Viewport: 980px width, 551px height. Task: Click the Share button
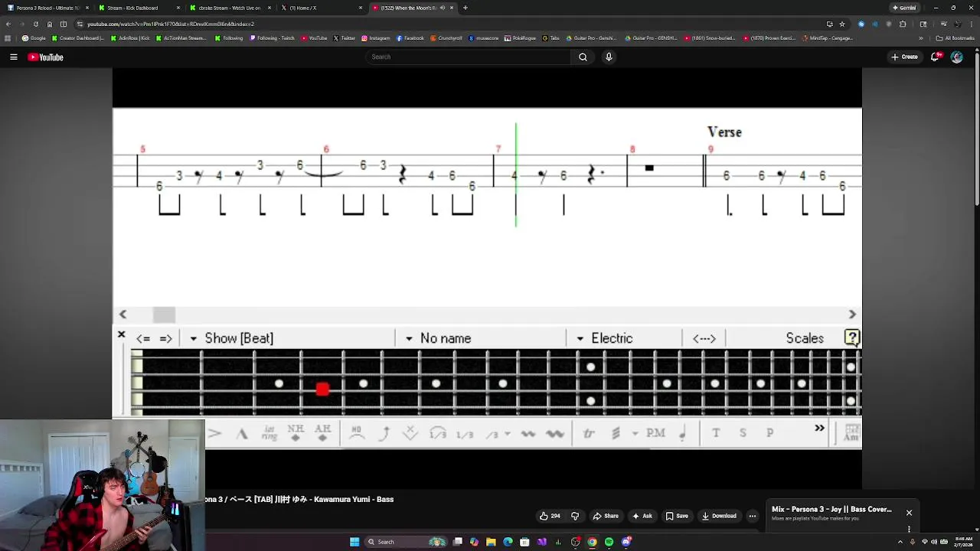605,516
